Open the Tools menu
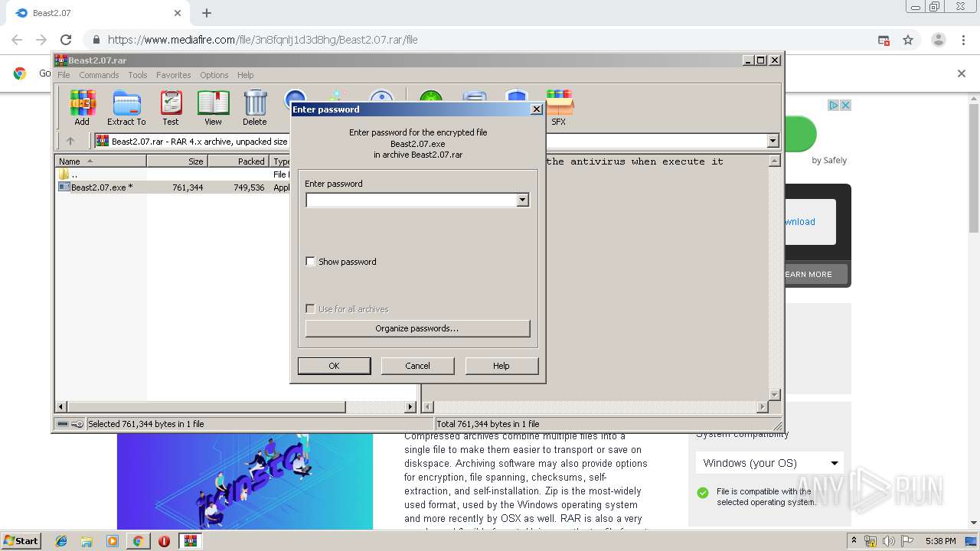The height and width of the screenshot is (551, 980). (x=138, y=75)
